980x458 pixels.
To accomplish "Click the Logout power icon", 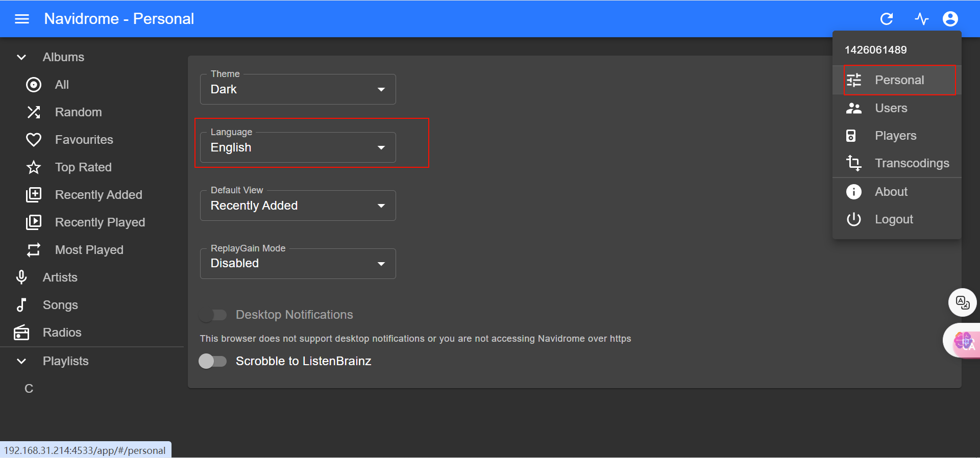I will (x=854, y=219).
